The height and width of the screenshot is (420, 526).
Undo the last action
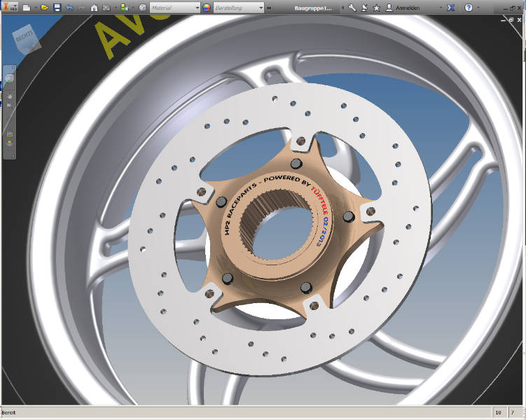(x=69, y=8)
